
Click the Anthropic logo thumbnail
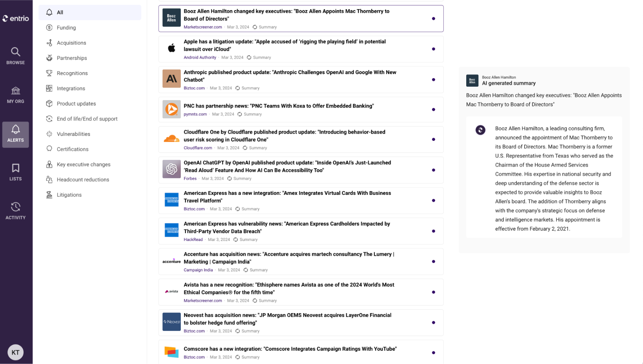click(x=171, y=79)
